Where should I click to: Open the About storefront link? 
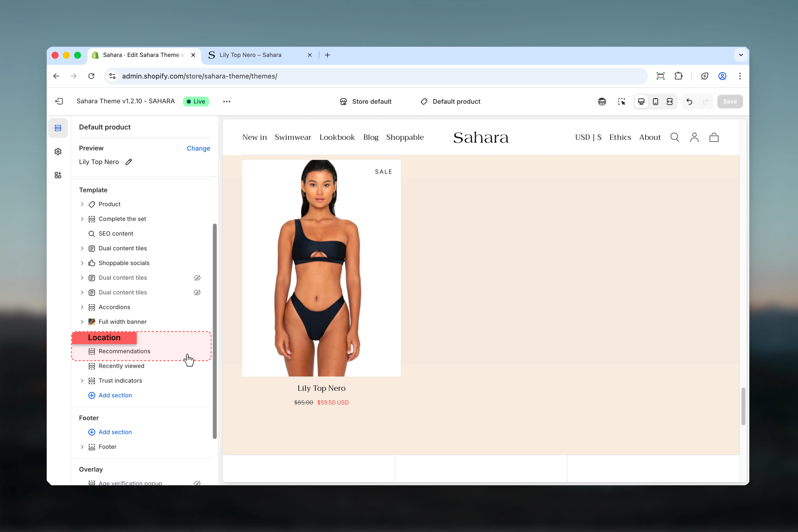tap(650, 138)
